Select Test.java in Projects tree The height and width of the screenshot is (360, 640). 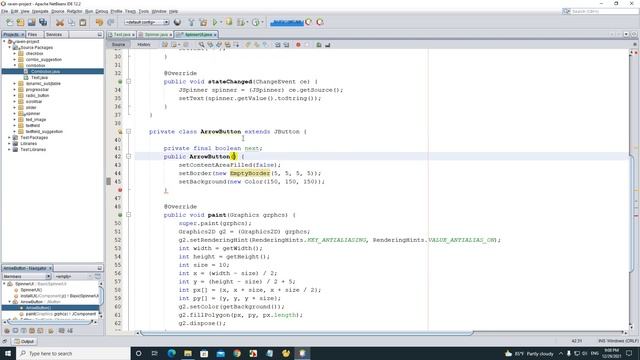pyautogui.click(x=40, y=78)
